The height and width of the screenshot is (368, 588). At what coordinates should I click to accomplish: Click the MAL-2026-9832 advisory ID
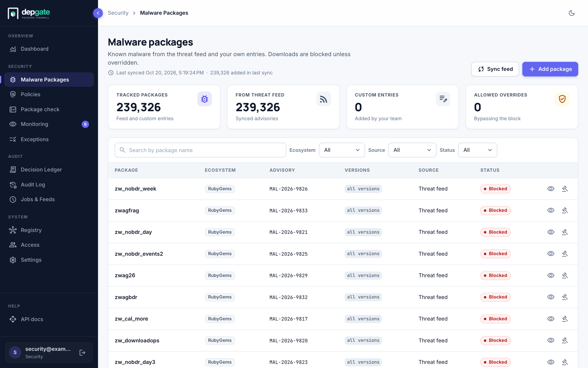(288, 297)
